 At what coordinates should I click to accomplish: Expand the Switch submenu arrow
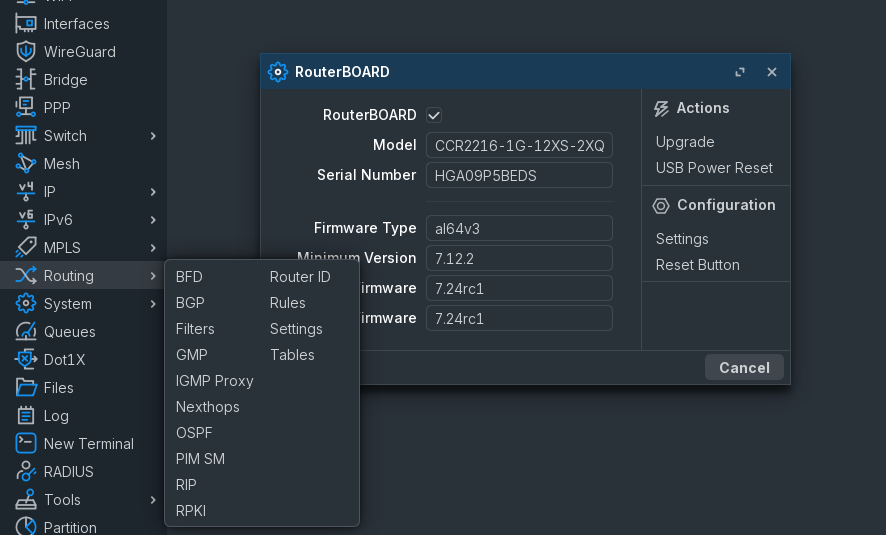153,136
